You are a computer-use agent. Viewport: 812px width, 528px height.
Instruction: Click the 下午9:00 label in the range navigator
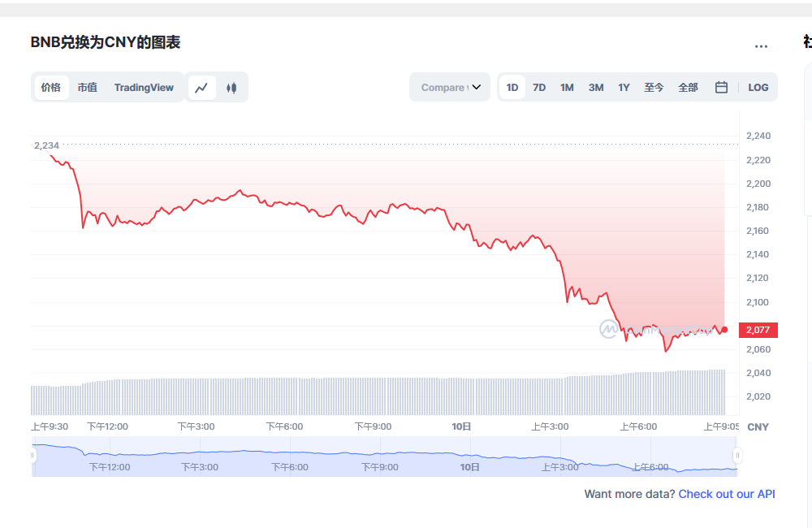click(379, 467)
